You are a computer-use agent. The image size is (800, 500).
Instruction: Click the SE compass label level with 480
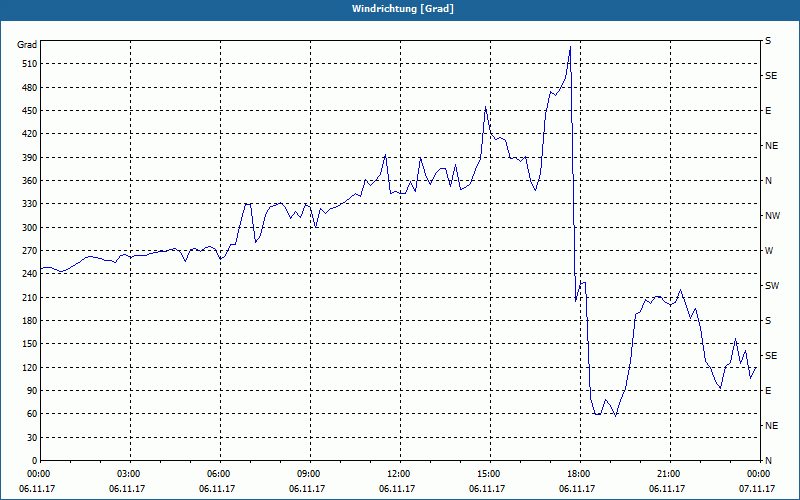click(771, 76)
